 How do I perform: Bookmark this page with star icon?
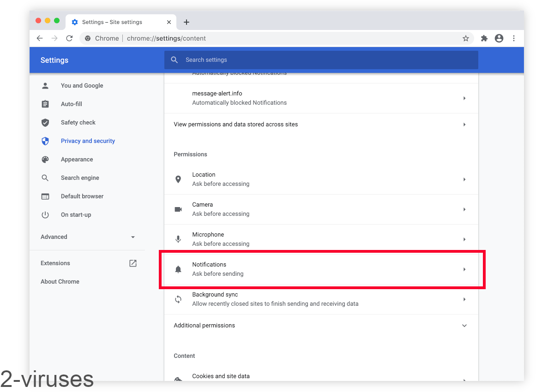(465, 38)
